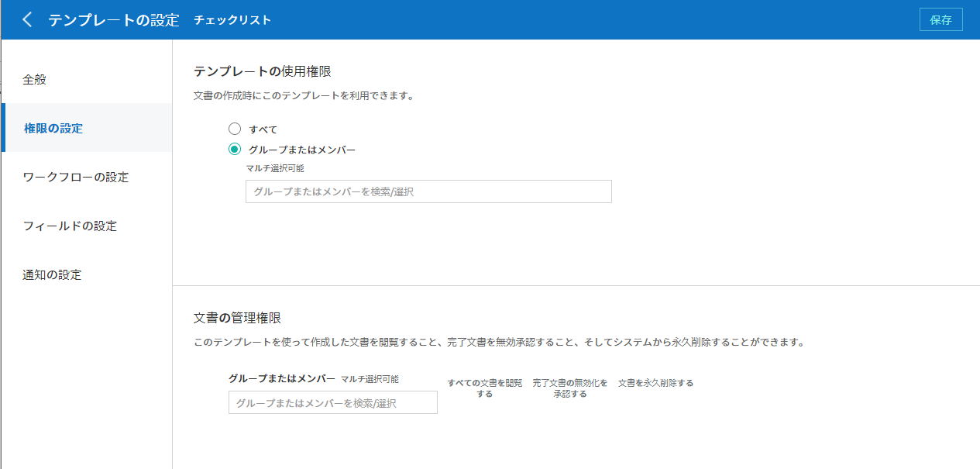This screenshot has width=980, height=469.
Task: Select the 権限の設定 sidebar tab
Action: pos(87,128)
